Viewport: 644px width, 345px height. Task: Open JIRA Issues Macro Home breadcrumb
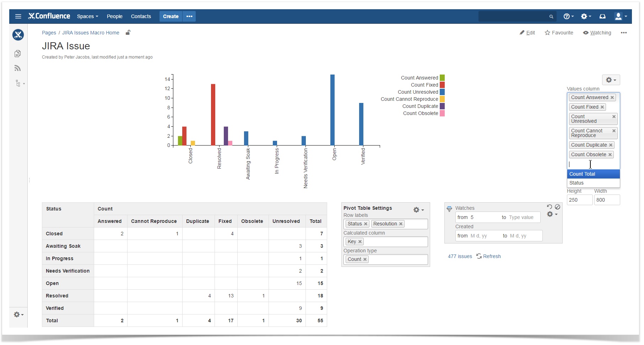click(x=91, y=33)
